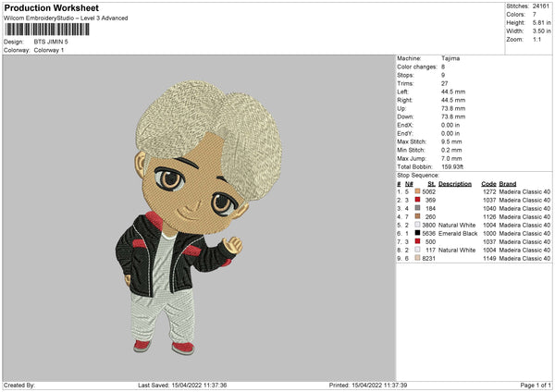Select the embroidered Jimin character preview
Image resolution: width=555 pixels, height=392 pixels.
click(x=199, y=218)
